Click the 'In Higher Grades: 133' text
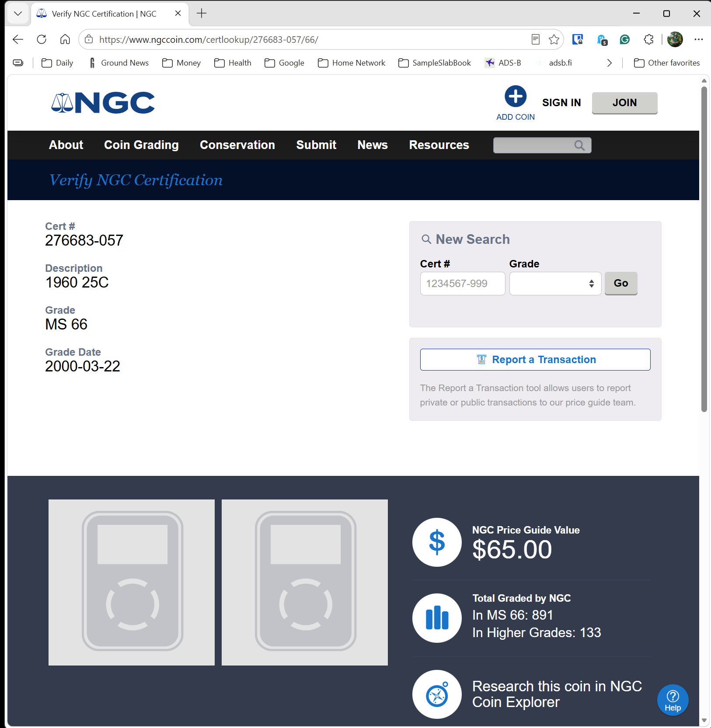 (537, 633)
